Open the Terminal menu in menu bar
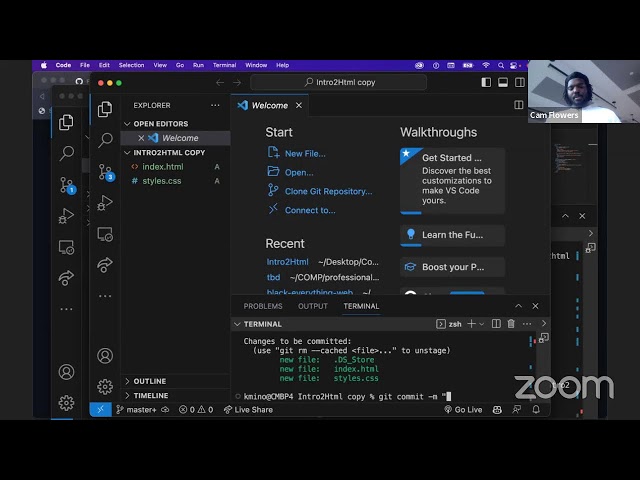This screenshot has height=480, width=640. 224,65
